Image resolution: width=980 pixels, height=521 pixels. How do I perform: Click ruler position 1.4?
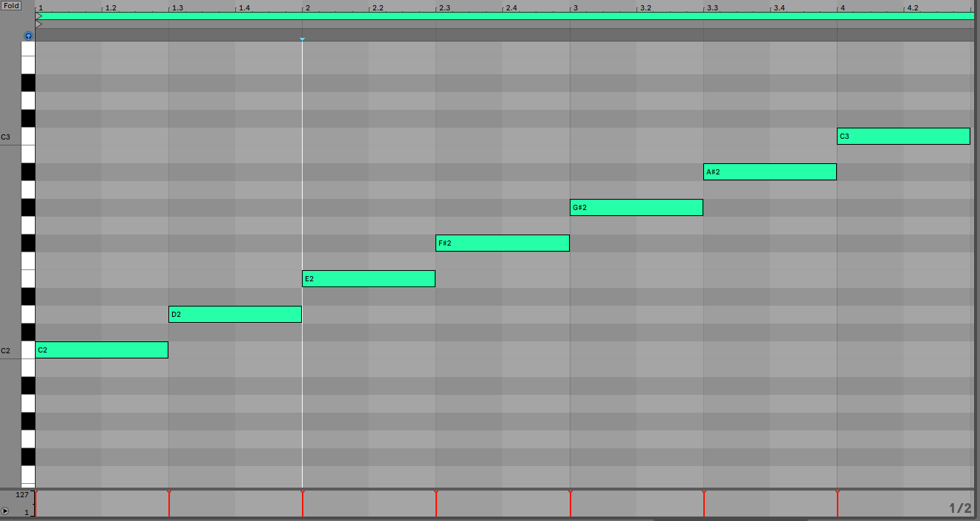[244, 7]
